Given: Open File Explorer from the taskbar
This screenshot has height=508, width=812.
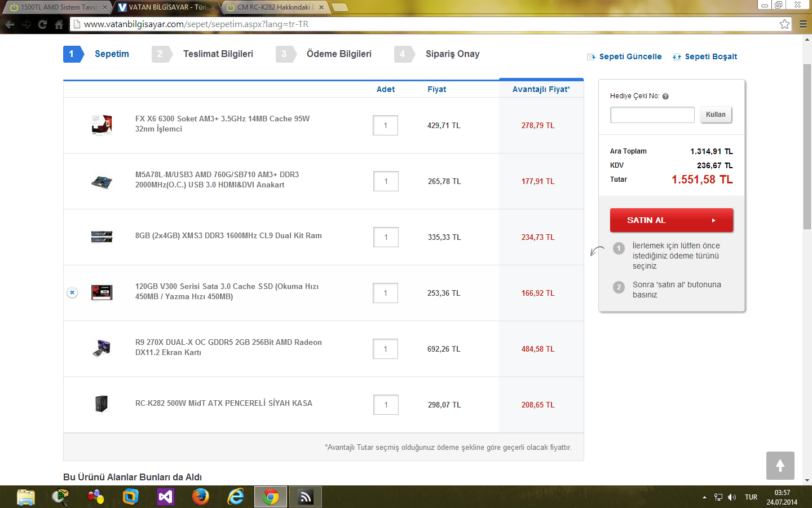Looking at the screenshot, I should click(x=26, y=497).
